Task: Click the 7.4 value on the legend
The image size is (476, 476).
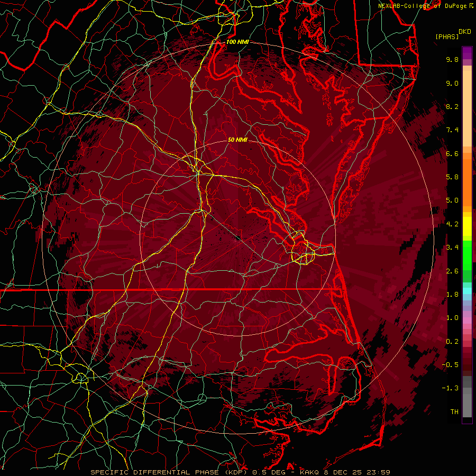Action: click(x=452, y=130)
